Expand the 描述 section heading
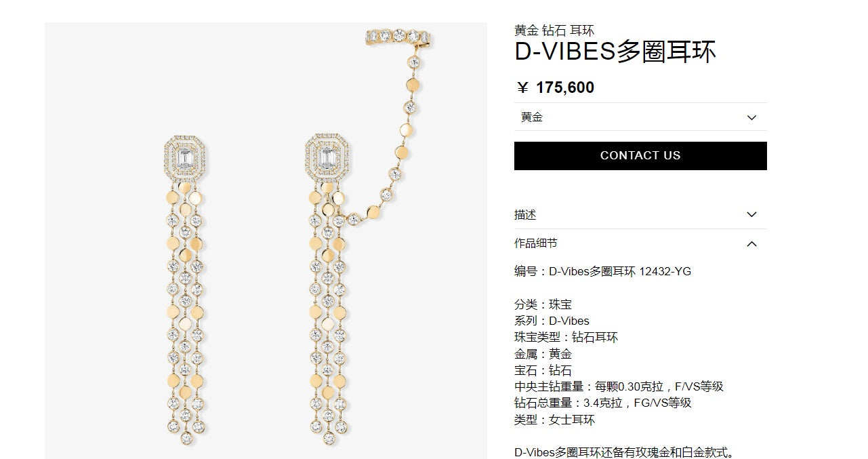Screen dimensions: 868x459 coord(640,214)
